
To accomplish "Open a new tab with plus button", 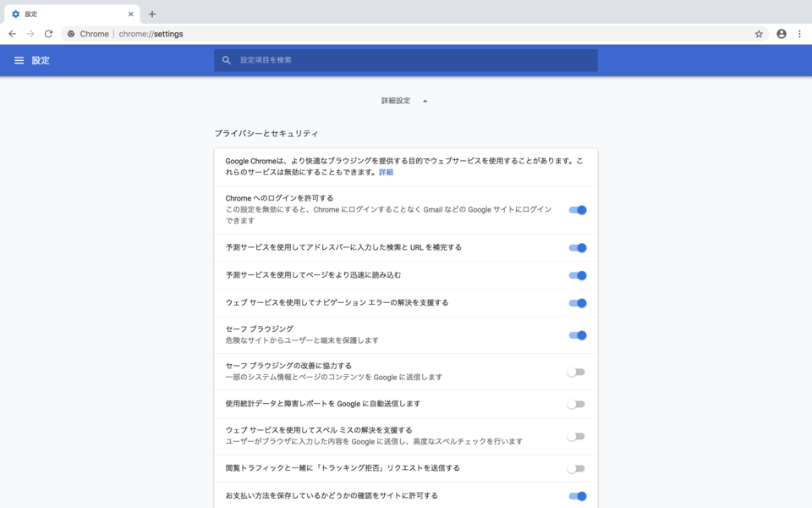I will click(x=152, y=14).
